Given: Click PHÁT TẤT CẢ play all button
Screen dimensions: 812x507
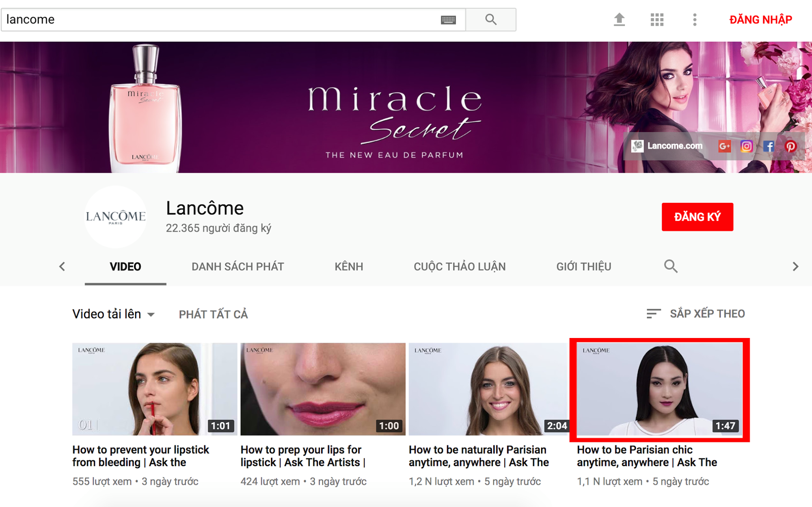Looking at the screenshot, I should pyautogui.click(x=213, y=314).
